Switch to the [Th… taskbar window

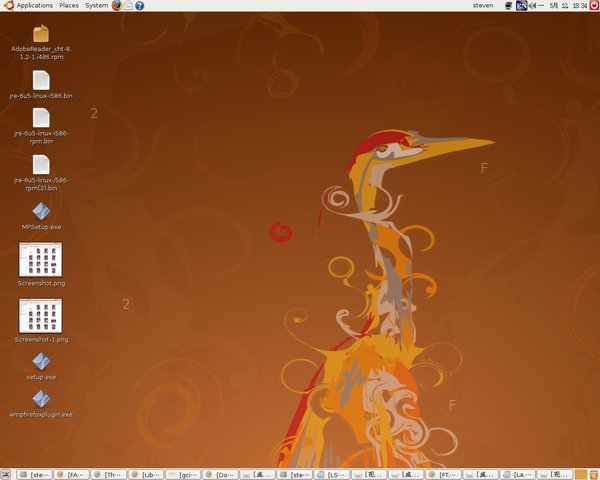pos(109,475)
